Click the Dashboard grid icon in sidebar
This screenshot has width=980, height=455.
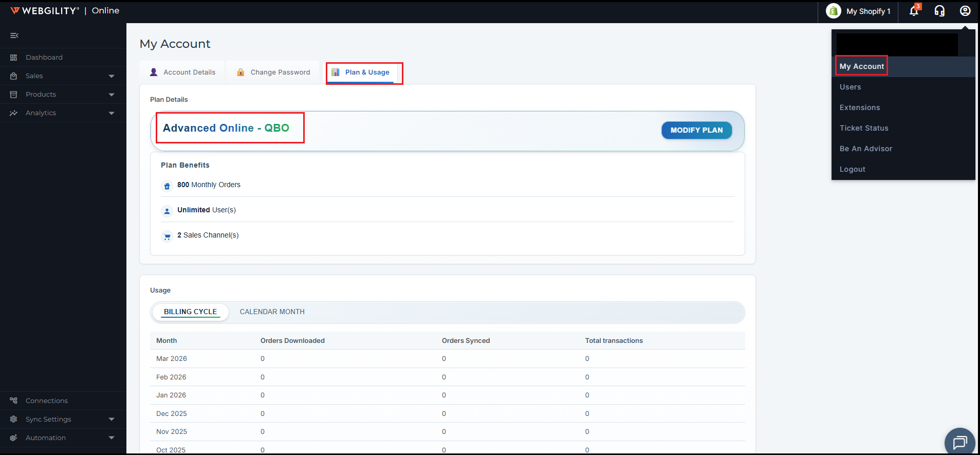(x=14, y=58)
